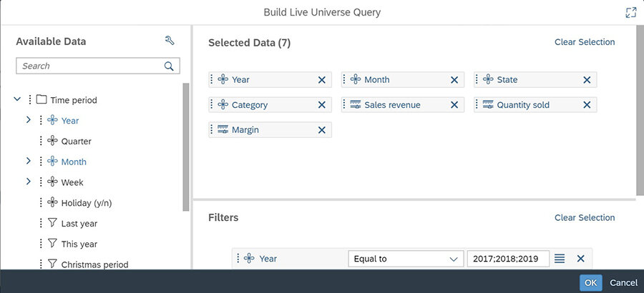The image size is (644, 293).
Task: Click the drag handle of the Year filter row
Action: tap(238, 259)
